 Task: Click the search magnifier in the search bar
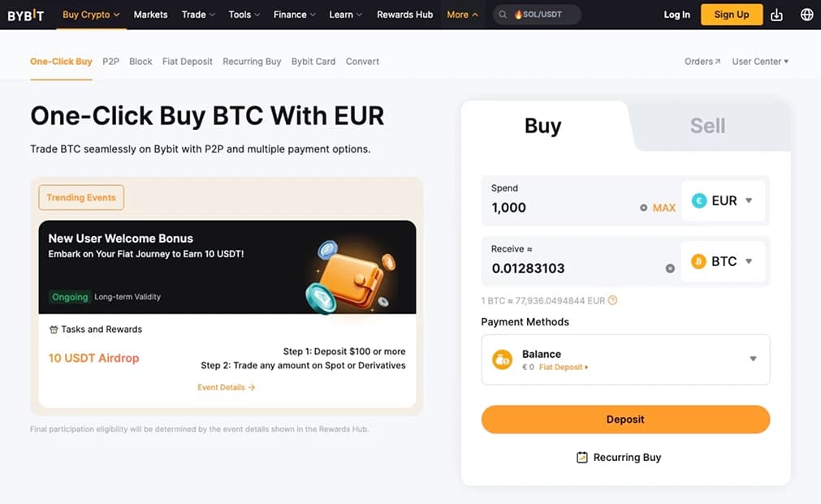[x=504, y=14]
